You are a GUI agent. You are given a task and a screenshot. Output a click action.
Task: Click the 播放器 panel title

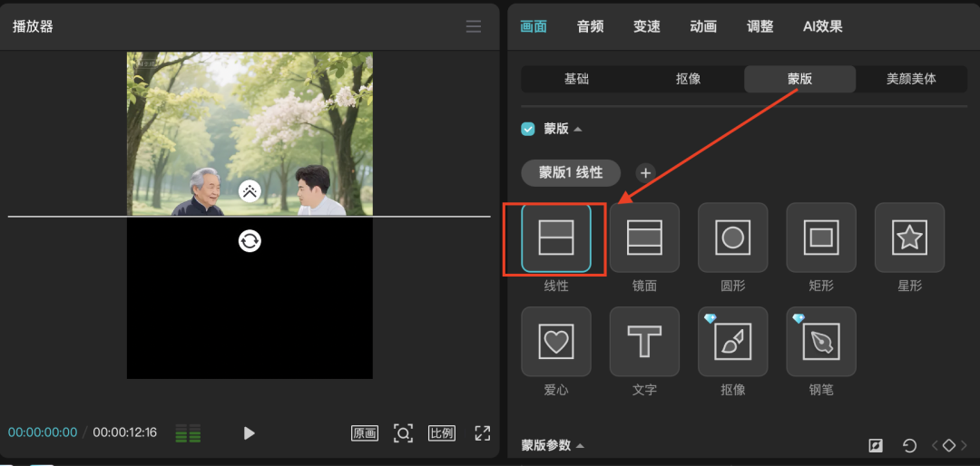point(33,27)
